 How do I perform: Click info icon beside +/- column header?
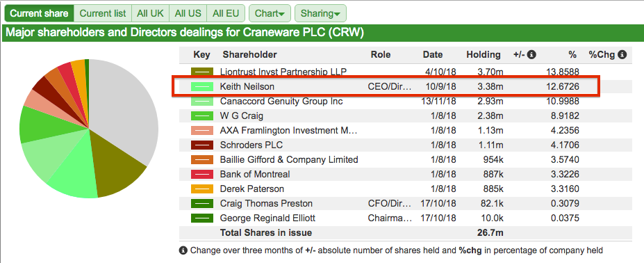coord(531,54)
